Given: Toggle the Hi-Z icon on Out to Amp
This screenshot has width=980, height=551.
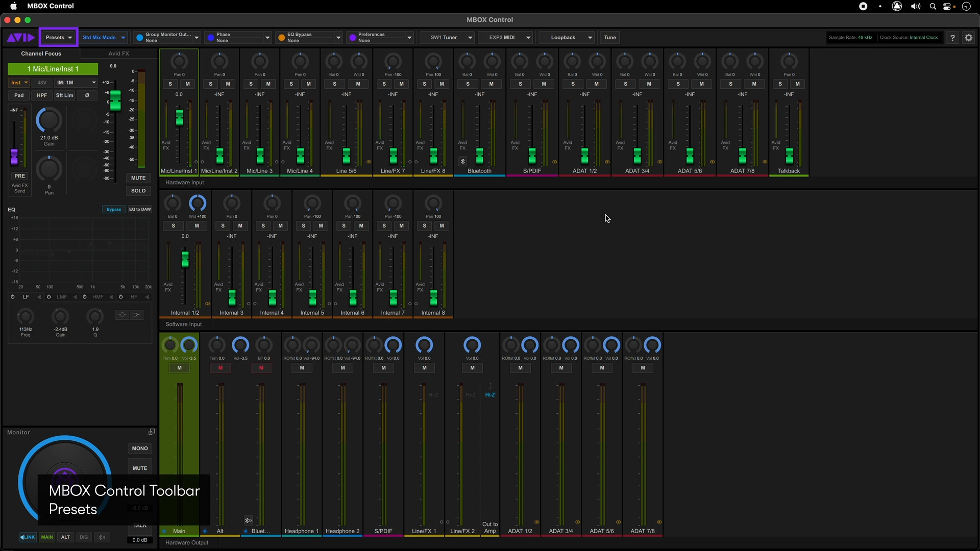Looking at the screenshot, I should tap(489, 395).
